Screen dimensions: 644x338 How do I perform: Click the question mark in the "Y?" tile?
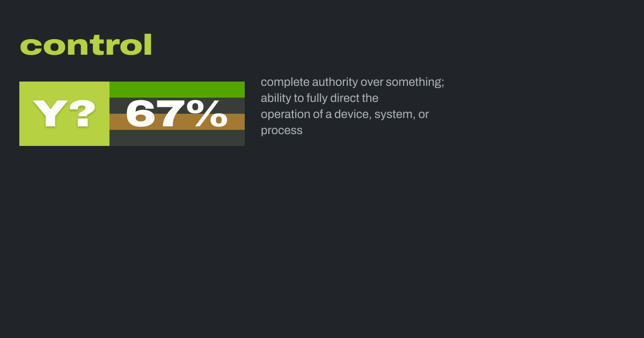83,114
